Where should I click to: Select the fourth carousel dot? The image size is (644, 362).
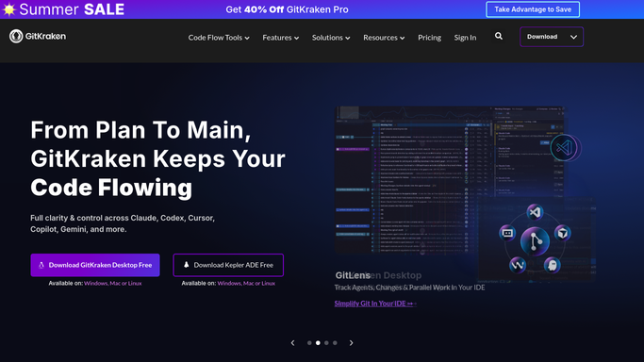[335, 343]
